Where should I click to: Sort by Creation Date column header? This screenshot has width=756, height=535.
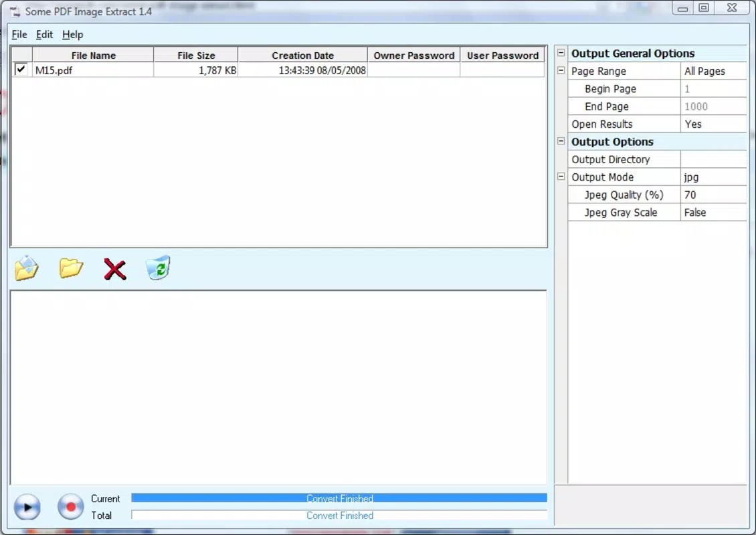tap(303, 55)
